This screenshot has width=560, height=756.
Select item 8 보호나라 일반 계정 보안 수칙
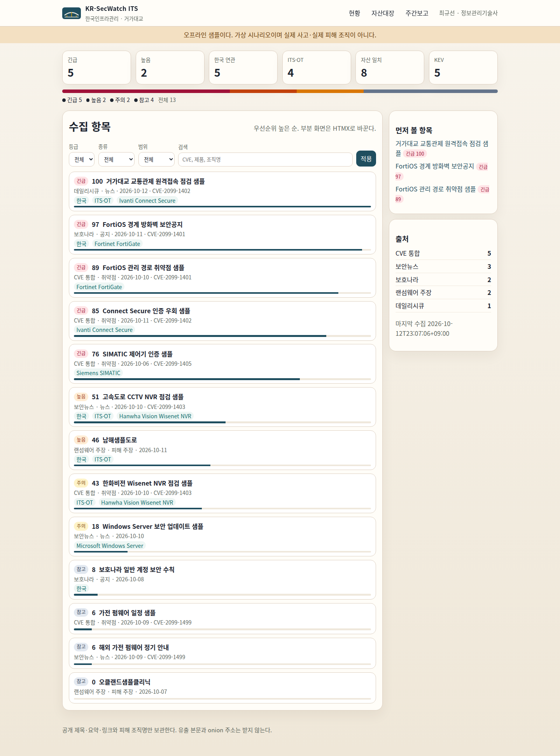coord(222,580)
